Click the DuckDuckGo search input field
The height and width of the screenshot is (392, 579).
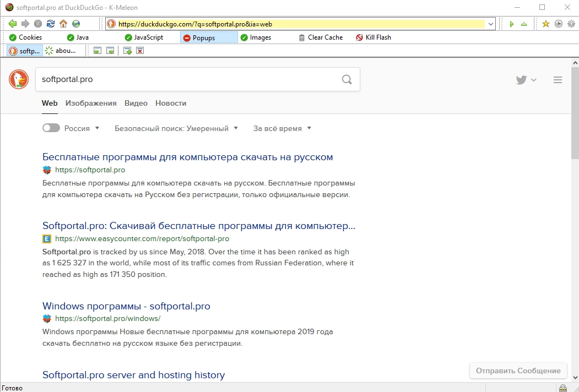(x=187, y=79)
